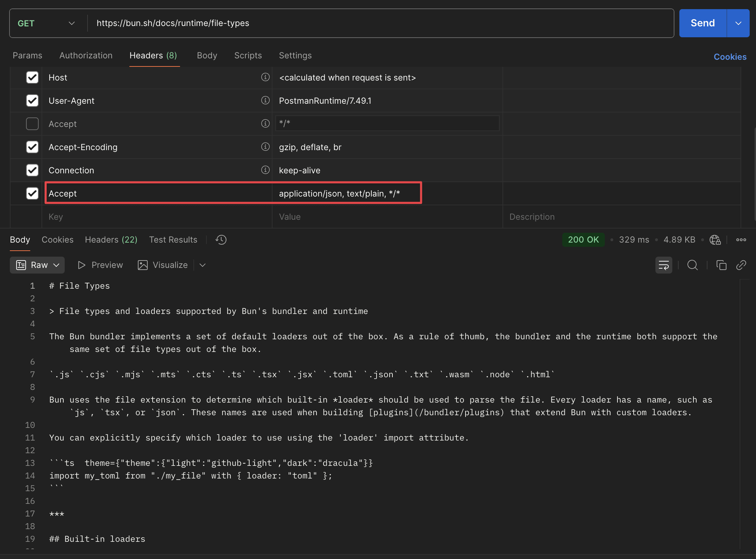Click the request URL input field
The height and width of the screenshot is (559, 756).
tap(352, 23)
